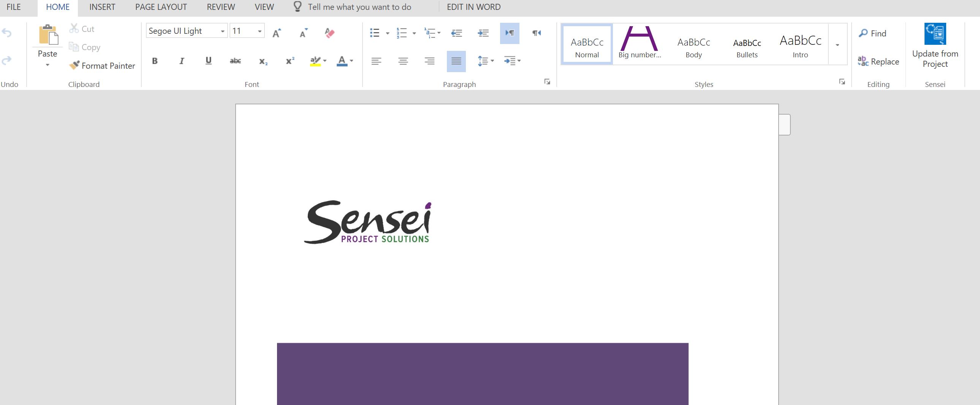
Task: Click the Undo arrow icon
Action: click(7, 33)
